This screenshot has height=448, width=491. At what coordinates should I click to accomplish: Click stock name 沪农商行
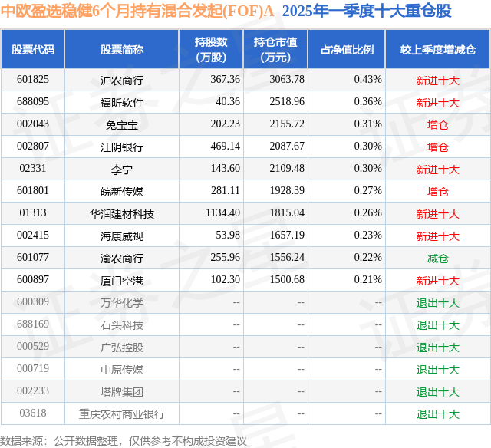122,81
